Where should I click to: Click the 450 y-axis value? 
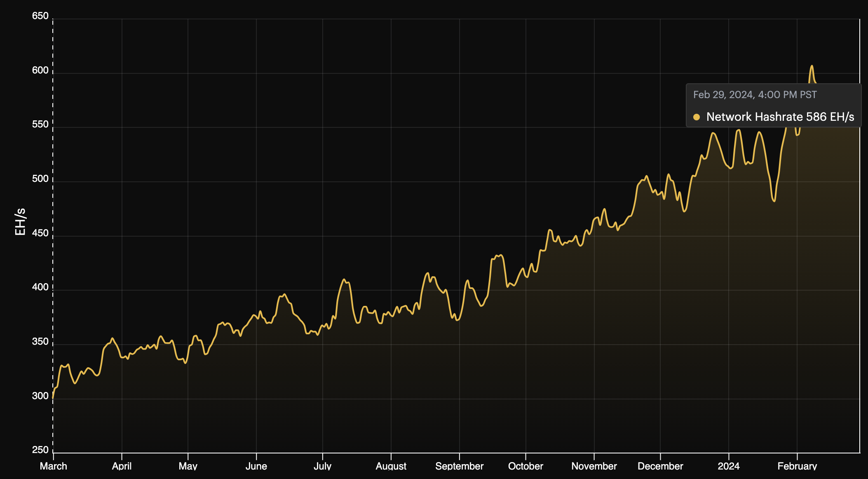[40, 233]
